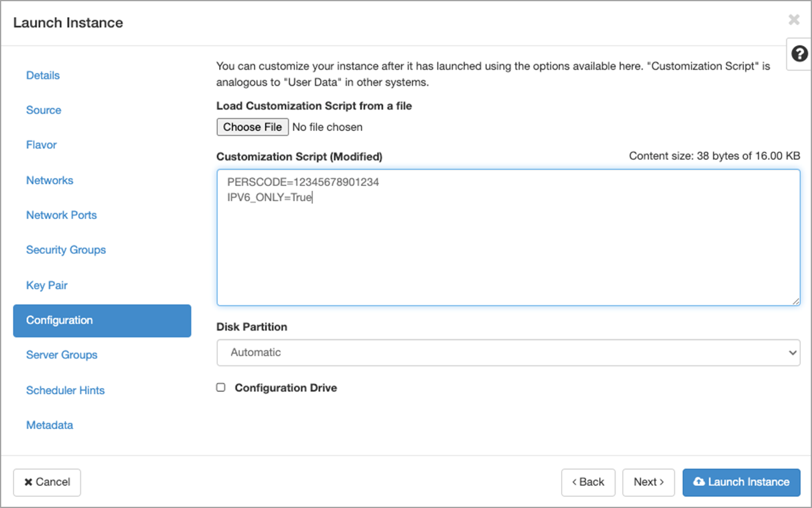
Task: Go to Server Groups tab
Action: point(61,355)
